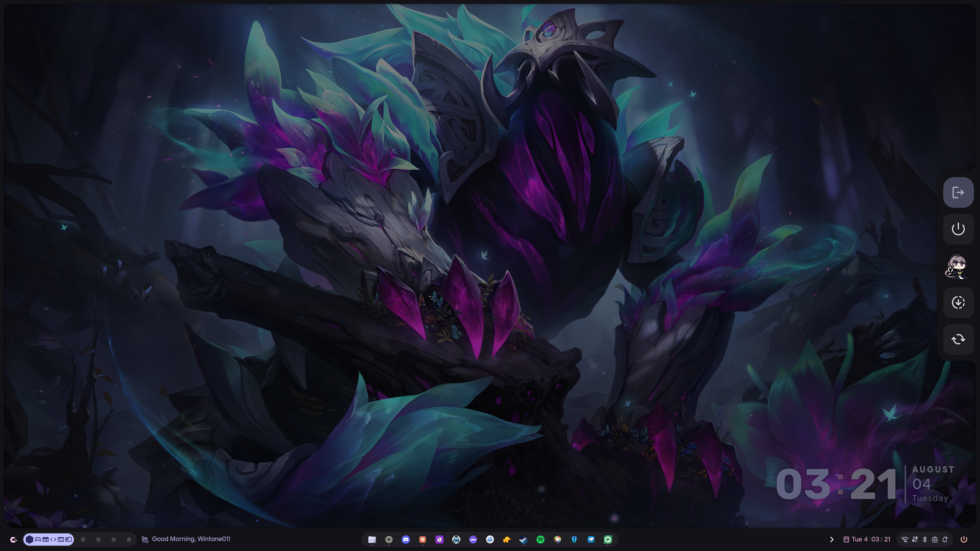This screenshot has width=980, height=551.
Task: Switch to the fifth workspace dot
Action: [x=129, y=540]
